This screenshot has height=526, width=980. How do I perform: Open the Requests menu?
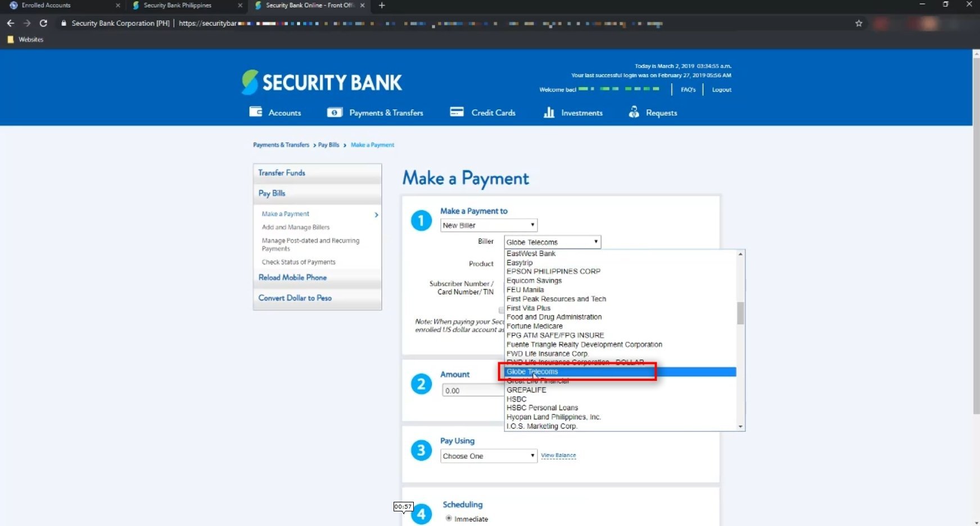tap(661, 113)
